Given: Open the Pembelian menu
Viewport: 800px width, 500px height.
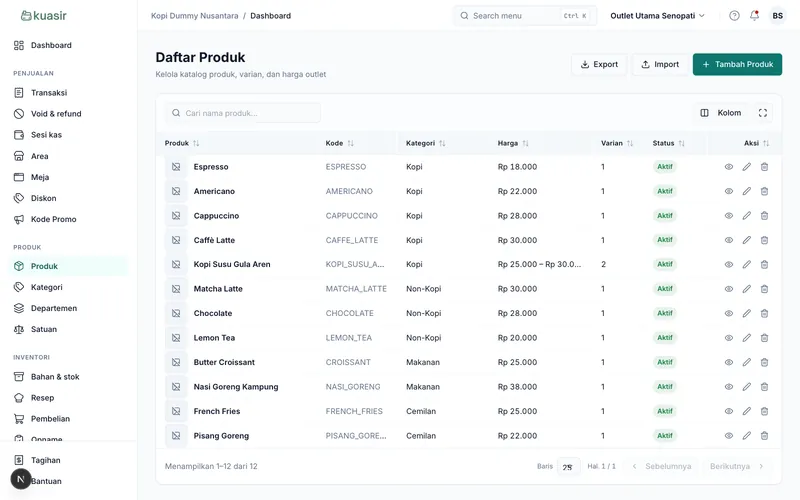Looking at the screenshot, I should tap(68, 419).
